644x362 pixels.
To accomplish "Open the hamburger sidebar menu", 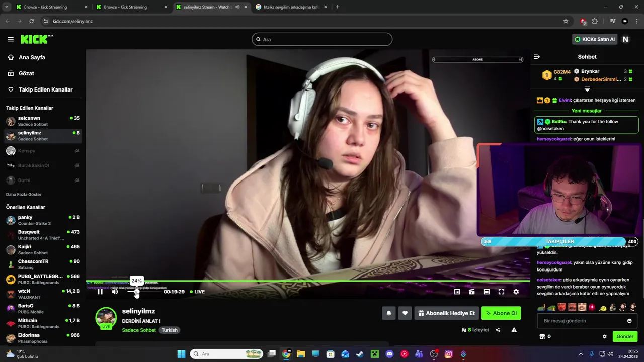I will [x=11, y=39].
